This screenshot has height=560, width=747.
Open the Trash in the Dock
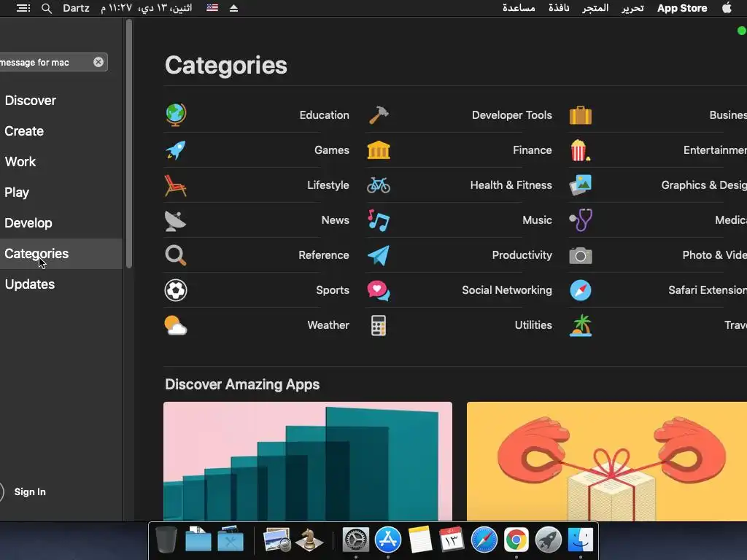click(x=166, y=540)
